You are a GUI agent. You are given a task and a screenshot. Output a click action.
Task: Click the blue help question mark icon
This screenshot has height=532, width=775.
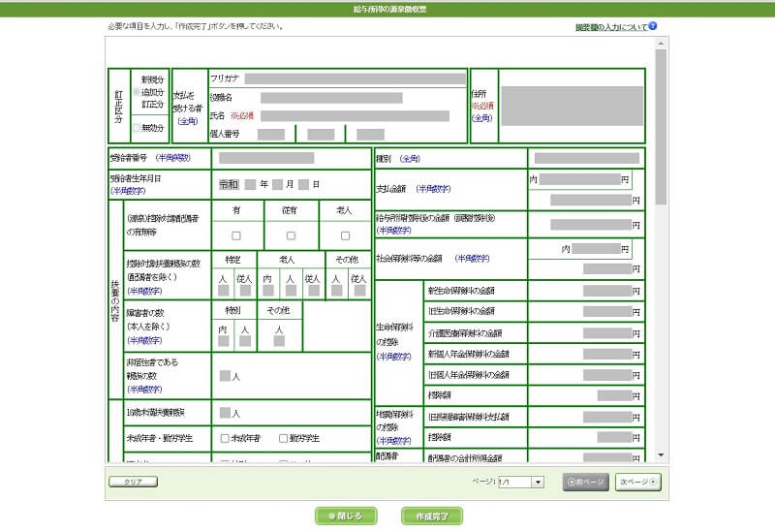click(x=653, y=26)
